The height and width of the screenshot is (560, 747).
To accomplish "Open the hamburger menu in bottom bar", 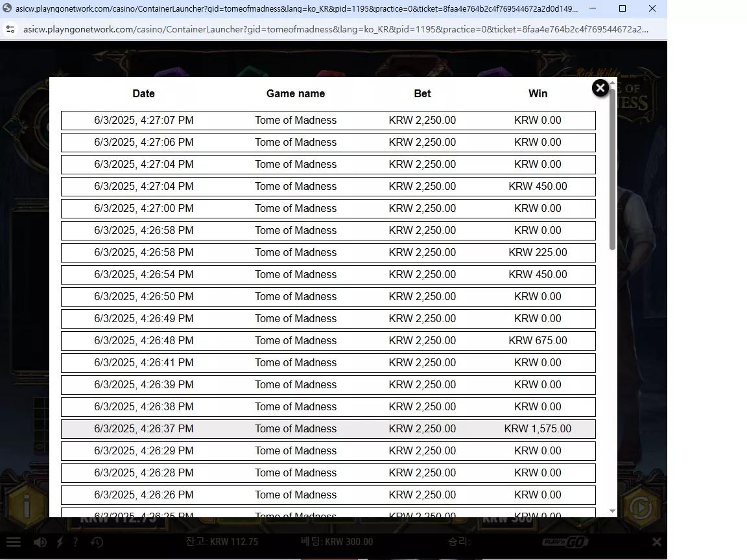I will (14, 542).
